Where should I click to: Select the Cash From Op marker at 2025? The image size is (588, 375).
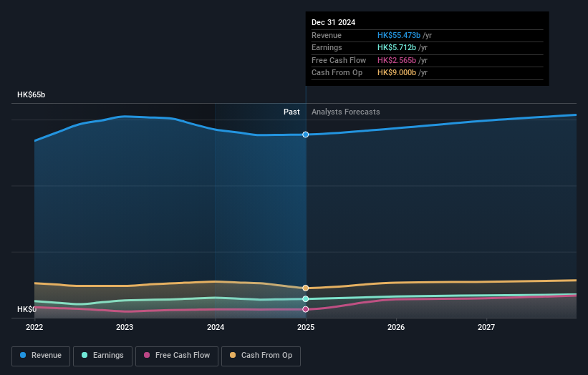click(306, 288)
